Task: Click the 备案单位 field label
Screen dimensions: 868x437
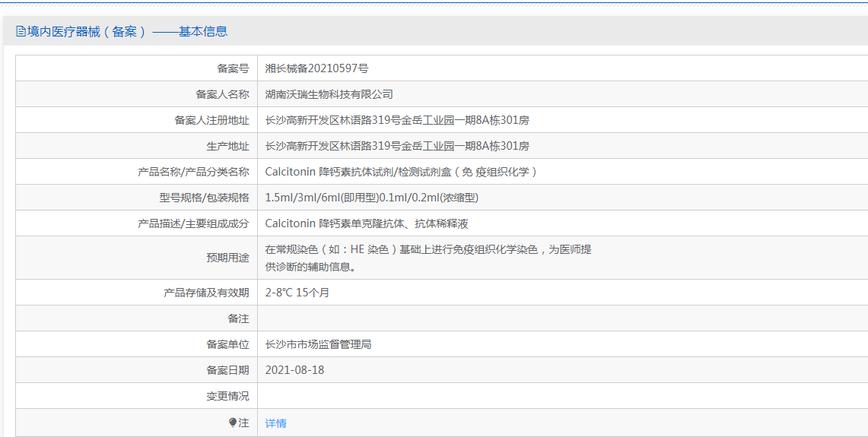Action: point(227,344)
